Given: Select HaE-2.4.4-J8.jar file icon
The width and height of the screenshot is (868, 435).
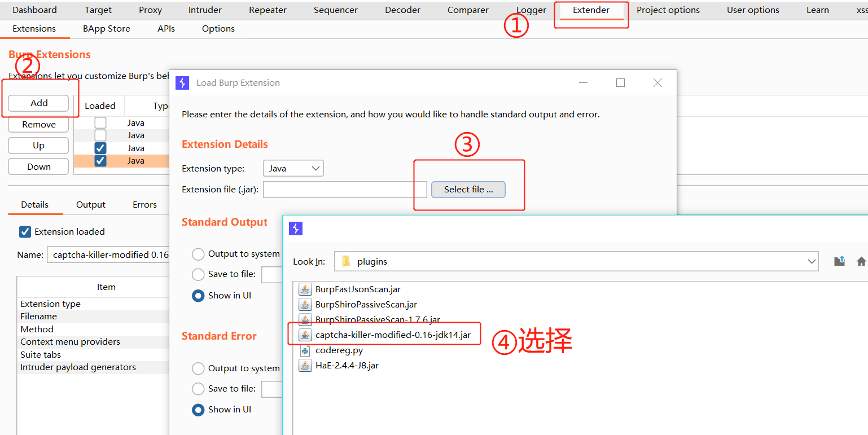Looking at the screenshot, I should (305, 366).
